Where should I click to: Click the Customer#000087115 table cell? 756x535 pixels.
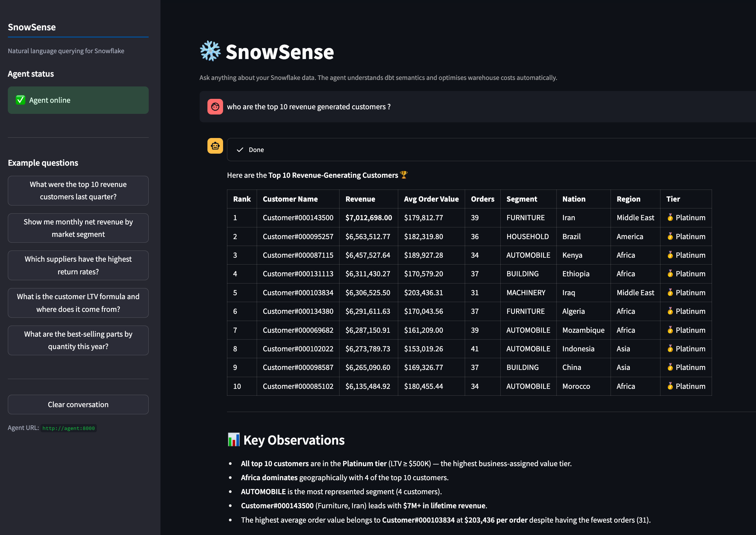(298, 255)
